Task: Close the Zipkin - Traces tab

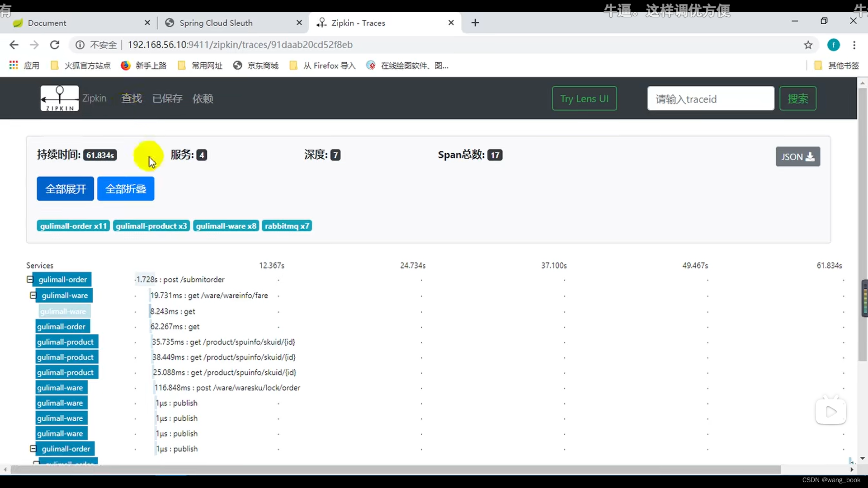Action: (x=451, y=23)
